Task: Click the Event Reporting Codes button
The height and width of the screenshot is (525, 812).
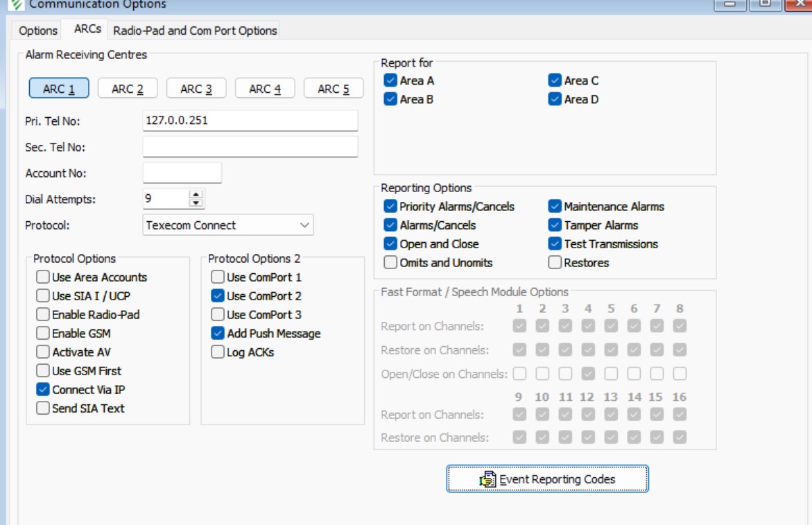Action: tap(547, 479)
